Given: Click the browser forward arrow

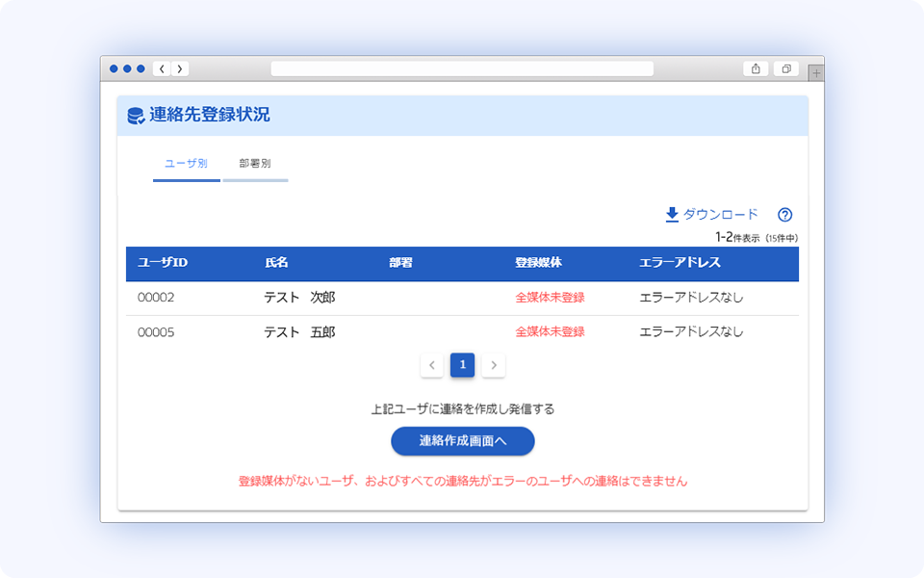Looking at the screenshot, I should tap(180, 68).
